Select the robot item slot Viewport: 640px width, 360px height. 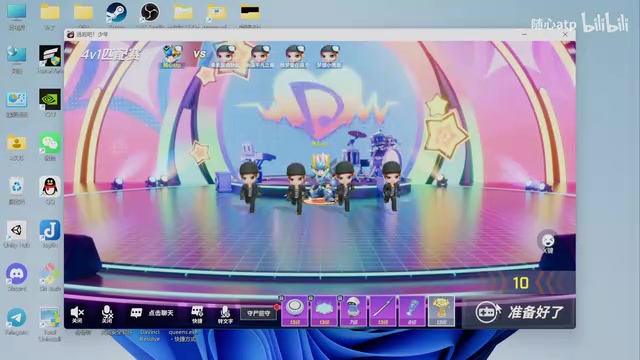[353, 311]
